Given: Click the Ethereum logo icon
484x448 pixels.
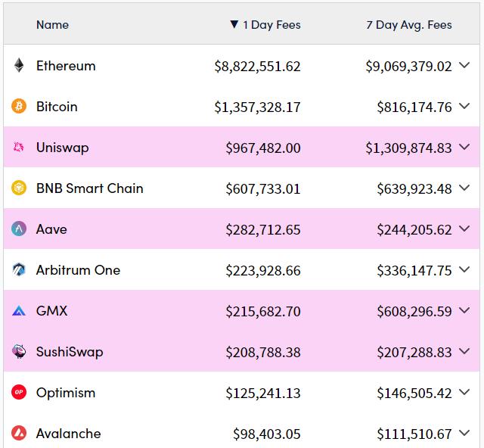Looking at the screenshot, I should pyautogui.click(x=19, y=66).
